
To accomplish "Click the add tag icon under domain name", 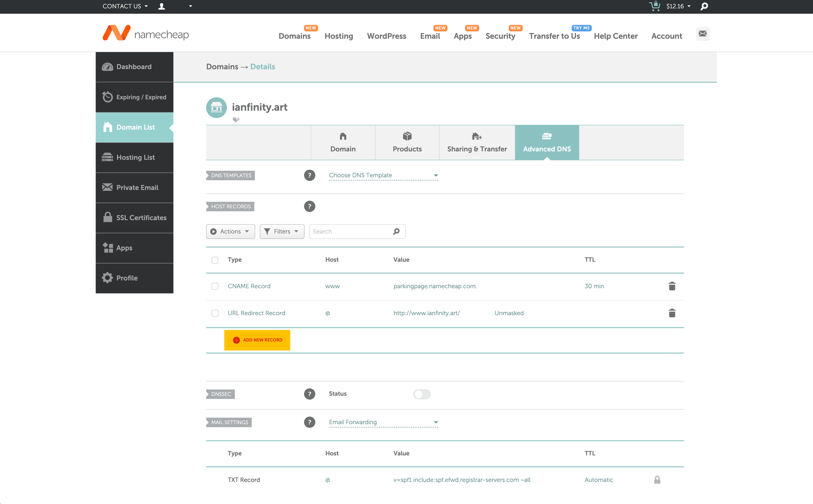I will pos(236,119).
